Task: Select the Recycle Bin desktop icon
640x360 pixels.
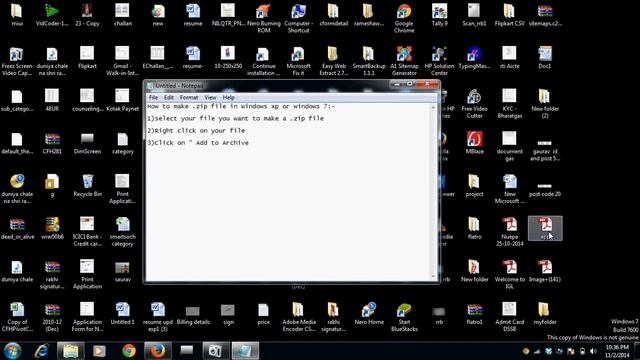Action: coord(87,185)
